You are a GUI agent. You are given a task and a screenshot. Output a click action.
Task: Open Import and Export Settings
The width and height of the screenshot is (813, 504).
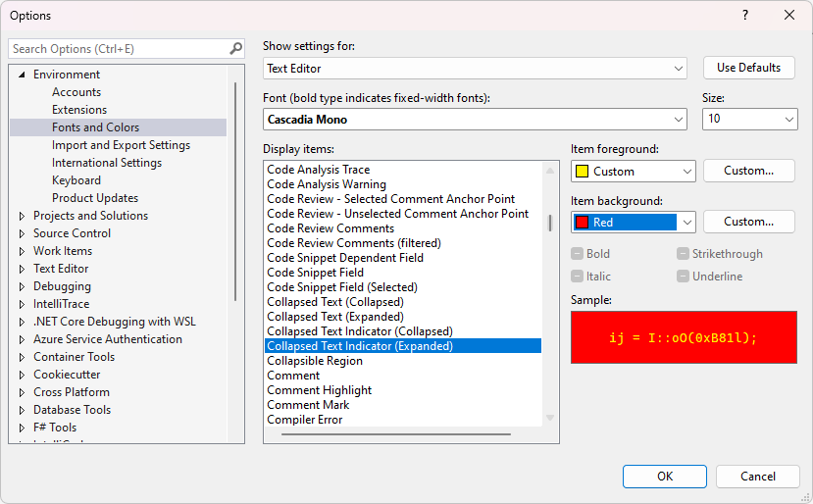(121, 145)
